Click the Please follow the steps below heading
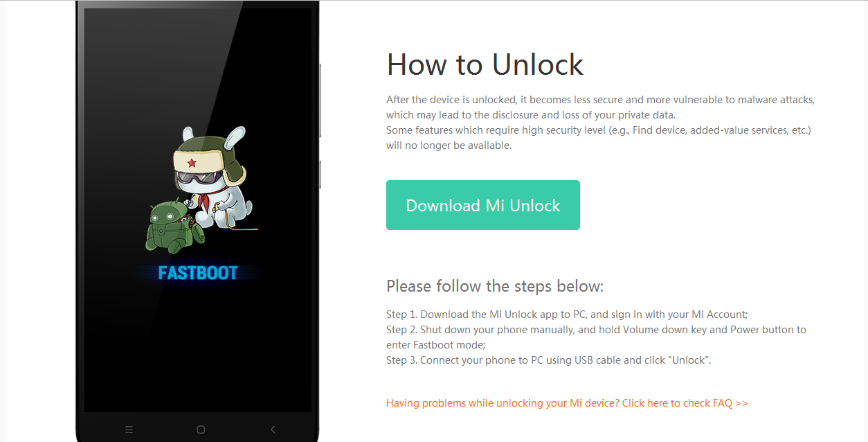This screenshot has width=868, height=442. click(495, 286)
